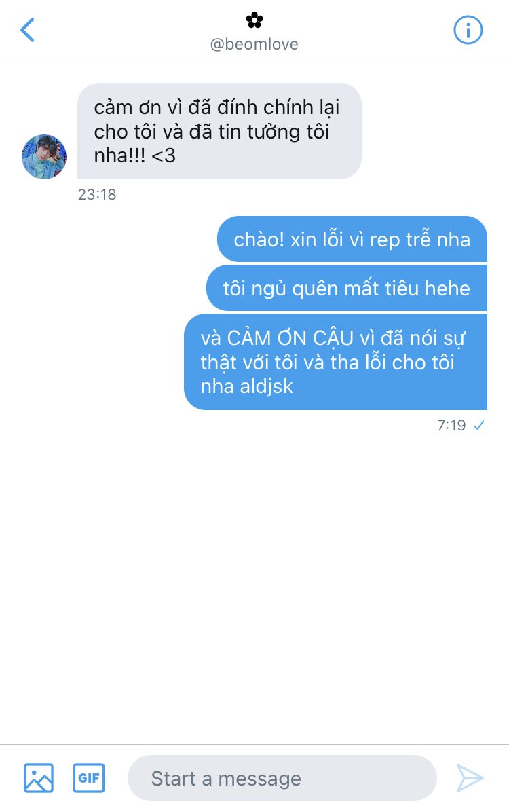Screen dimensions: 509x812
Task: Open the conversation info icon
Action: click(x=468, y=30)
